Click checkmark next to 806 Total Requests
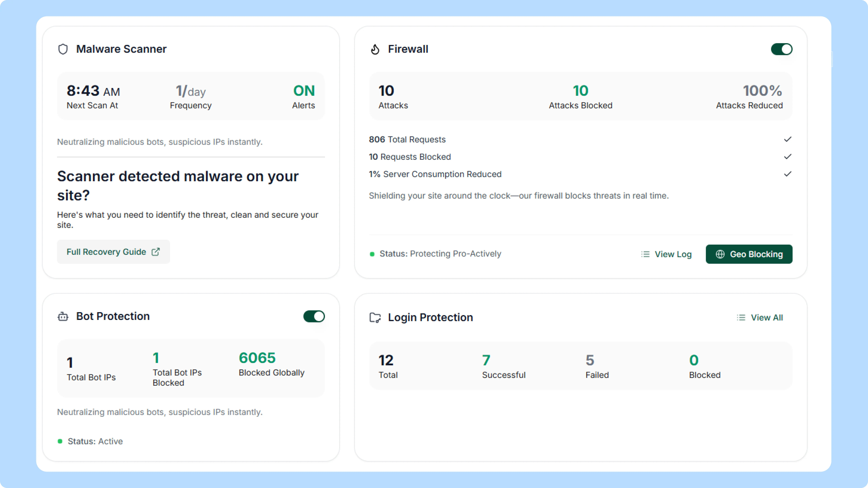Image resolution: width=868 pixels, height=488 pixels. click(x=787, y=139)
